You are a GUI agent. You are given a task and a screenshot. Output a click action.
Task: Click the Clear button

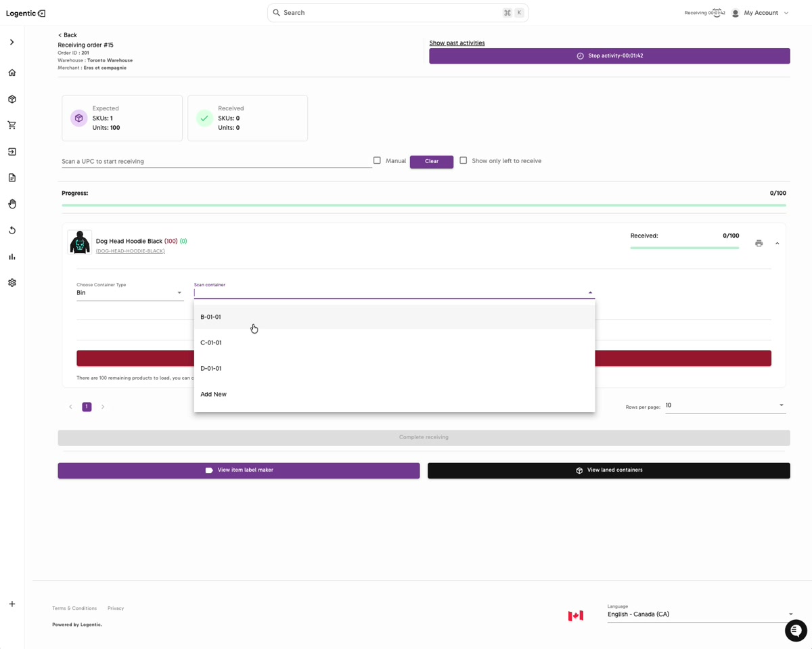point(432,161)
